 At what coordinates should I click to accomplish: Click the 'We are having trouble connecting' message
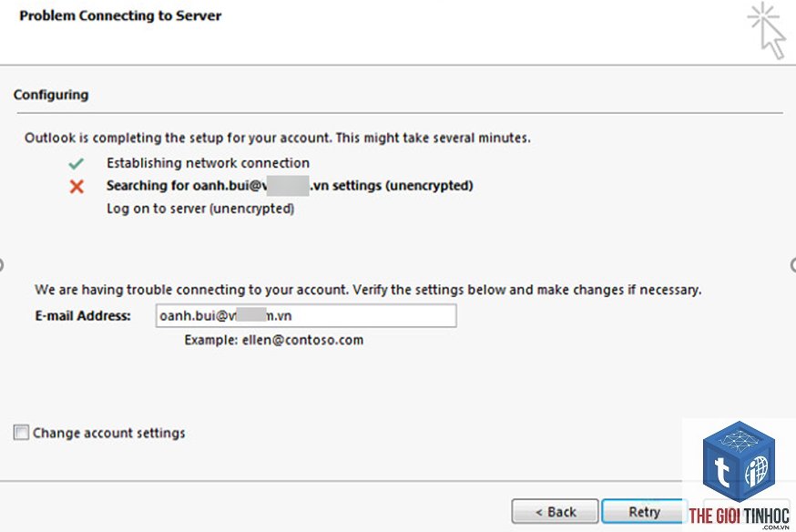tap(368, 290)
